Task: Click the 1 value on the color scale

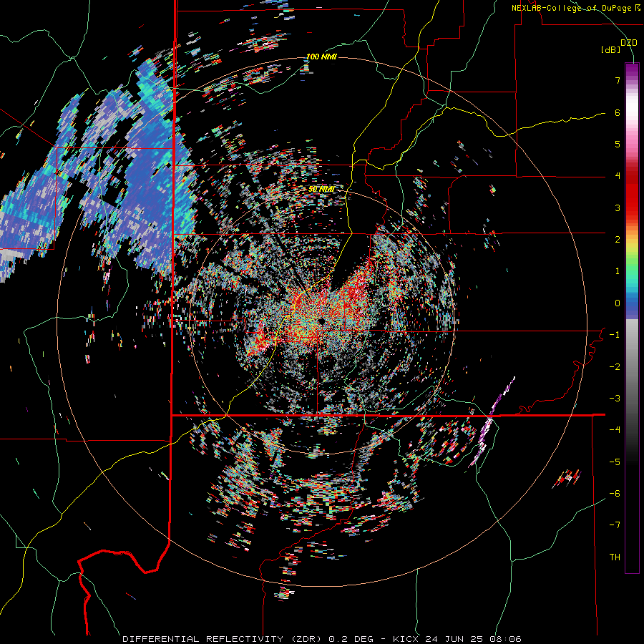Action: tap(618, 271)
